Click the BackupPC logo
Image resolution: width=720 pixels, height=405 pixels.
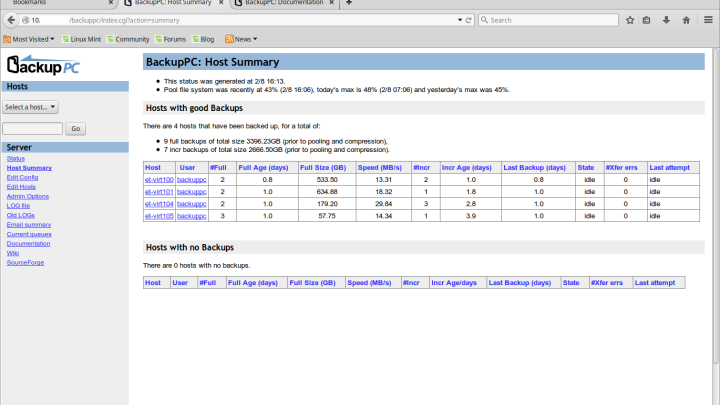click(x=43, y=65)
